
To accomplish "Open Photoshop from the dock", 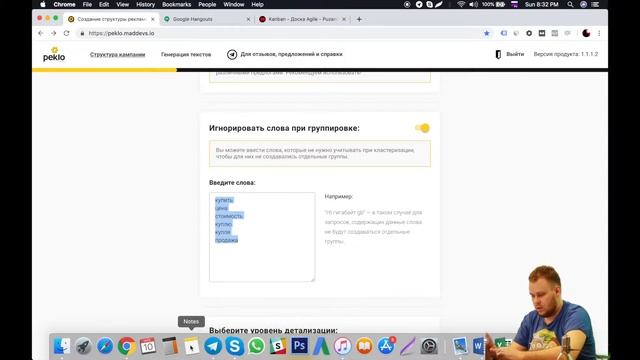I will pyautogui.click(x=300, y=346).
